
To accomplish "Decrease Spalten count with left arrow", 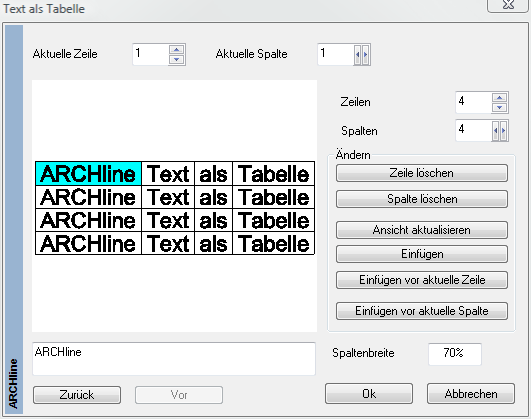I will point(495,130).
